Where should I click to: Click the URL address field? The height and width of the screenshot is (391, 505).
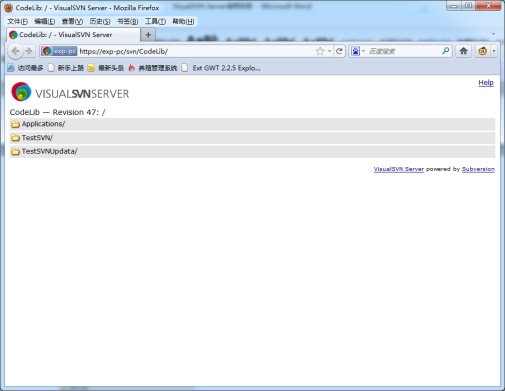[x=197, y=51]
